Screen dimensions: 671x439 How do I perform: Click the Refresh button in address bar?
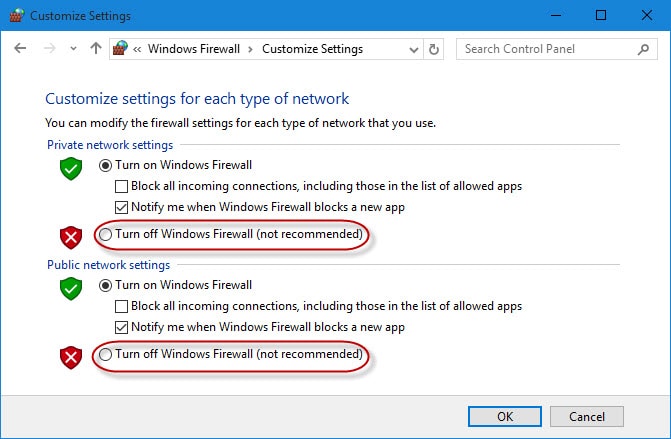(x=434, y=48)
